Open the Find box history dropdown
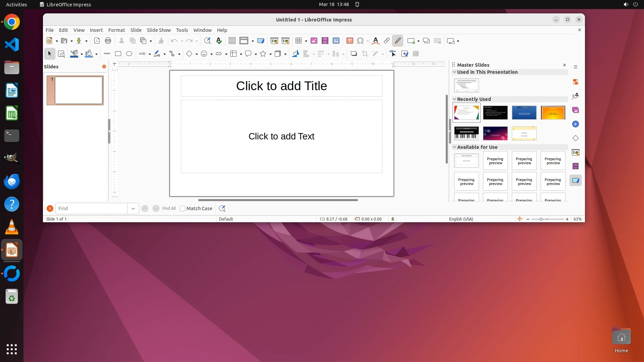This screenshot has width=644, height=362. click(x=133, y=208)
